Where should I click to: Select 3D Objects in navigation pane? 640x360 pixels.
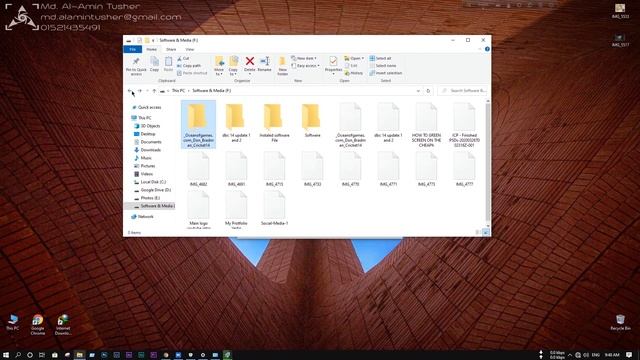click(x=148, y=126)
